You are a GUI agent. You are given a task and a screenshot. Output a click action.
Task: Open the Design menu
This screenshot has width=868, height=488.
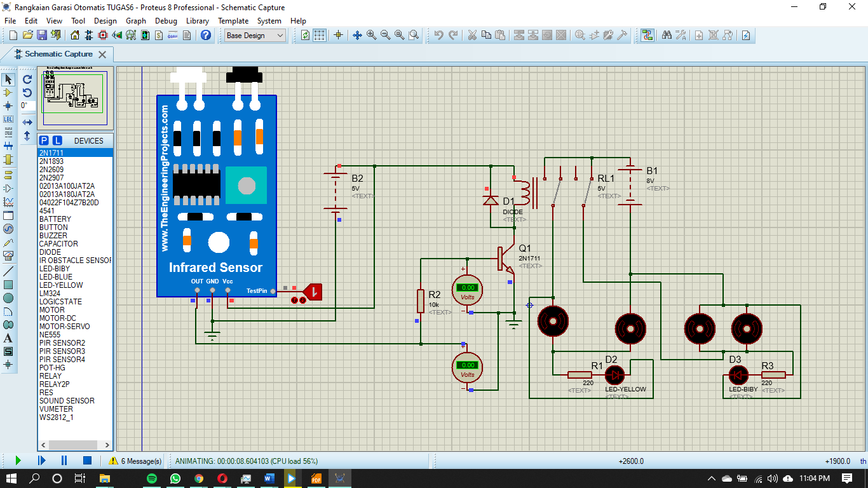click(105, 20)
